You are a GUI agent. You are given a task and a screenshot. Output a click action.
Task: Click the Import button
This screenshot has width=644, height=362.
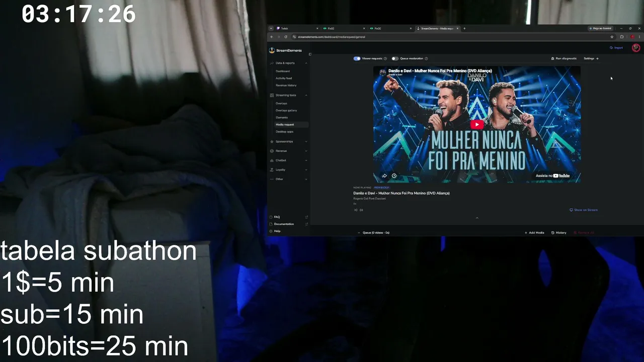(616, 48)
